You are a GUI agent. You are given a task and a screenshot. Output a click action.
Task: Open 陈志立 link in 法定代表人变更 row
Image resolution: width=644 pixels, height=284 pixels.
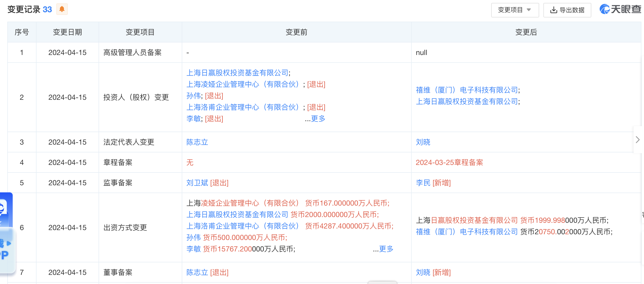(197, 142)
